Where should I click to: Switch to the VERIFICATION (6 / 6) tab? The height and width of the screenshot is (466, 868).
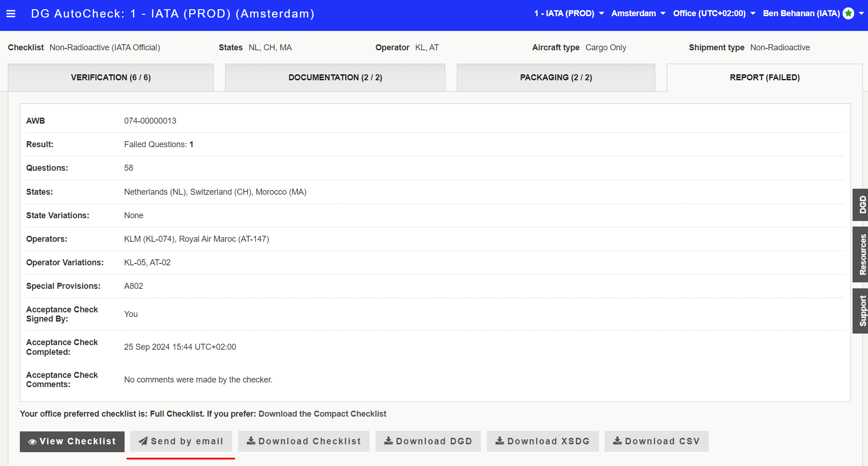(x=111, y=78)
